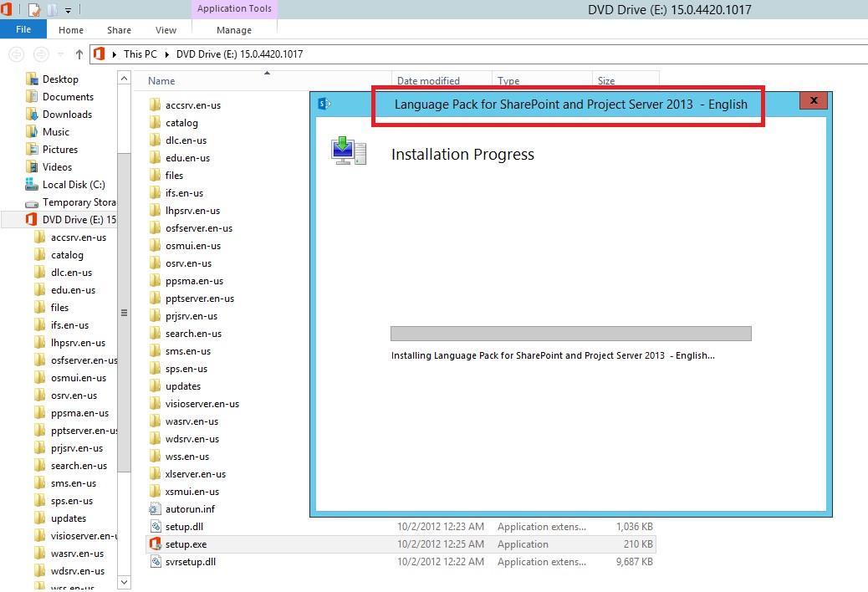Click the navigation pane scroll up arrow
Screen dimensions: 868x592
[x=125, y=78]
